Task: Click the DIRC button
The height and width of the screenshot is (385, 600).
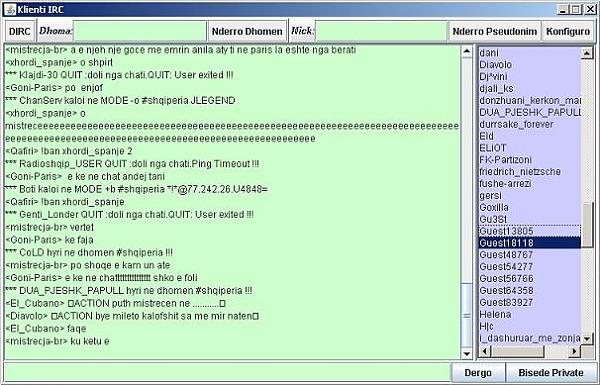Action: 20,31
